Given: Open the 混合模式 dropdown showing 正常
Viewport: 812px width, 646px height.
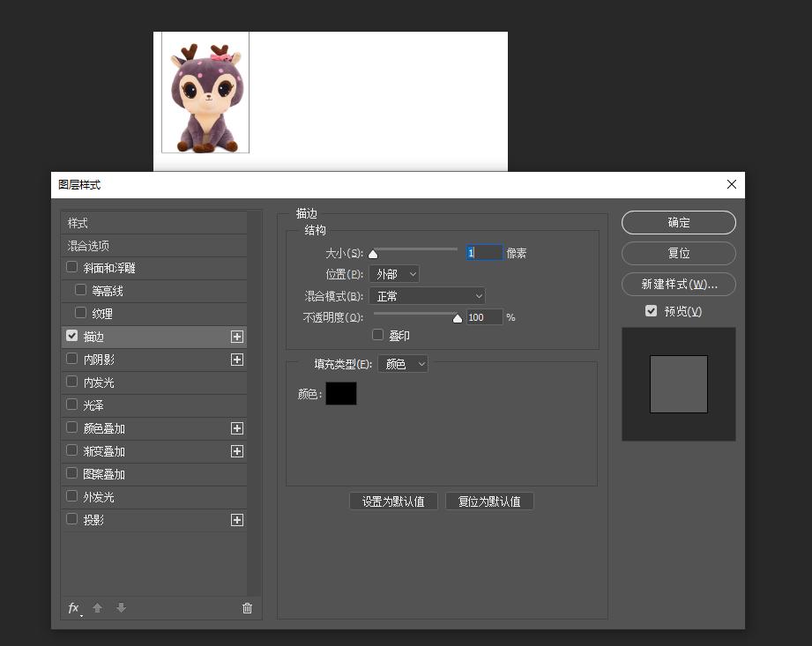Looking at the screenshot, I should (x=428, y=295).
